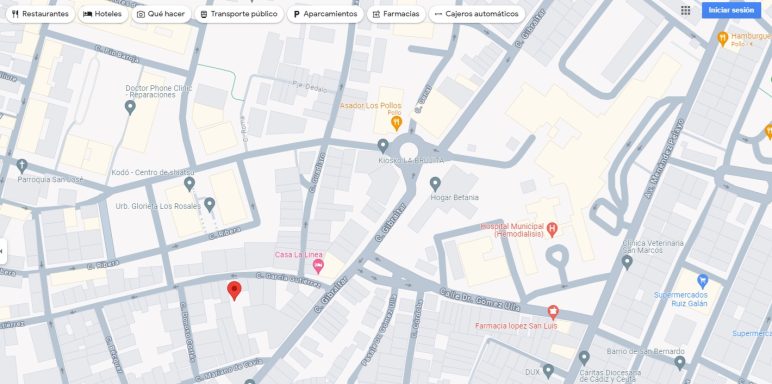Select the Parroquia San José church marker

point(22,166)
